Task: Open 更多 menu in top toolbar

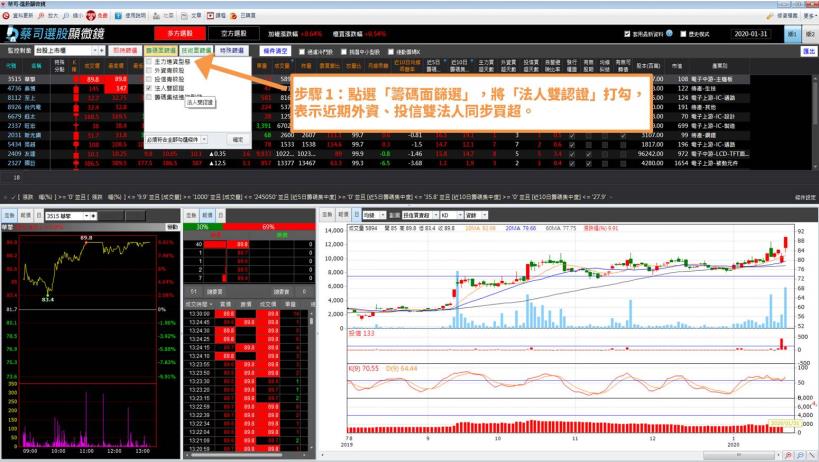Action: (x=810, y=16)
